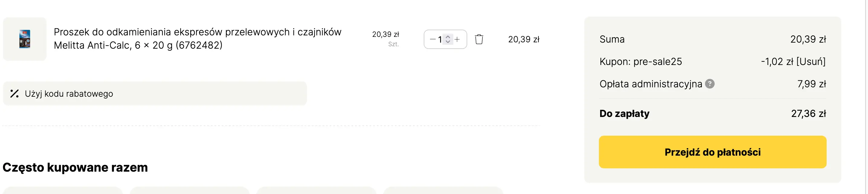Viewport: 868px width, 194px height.
Task: Expand the 'Użyj kodu rabatowego' section
Action: [69, 94]
